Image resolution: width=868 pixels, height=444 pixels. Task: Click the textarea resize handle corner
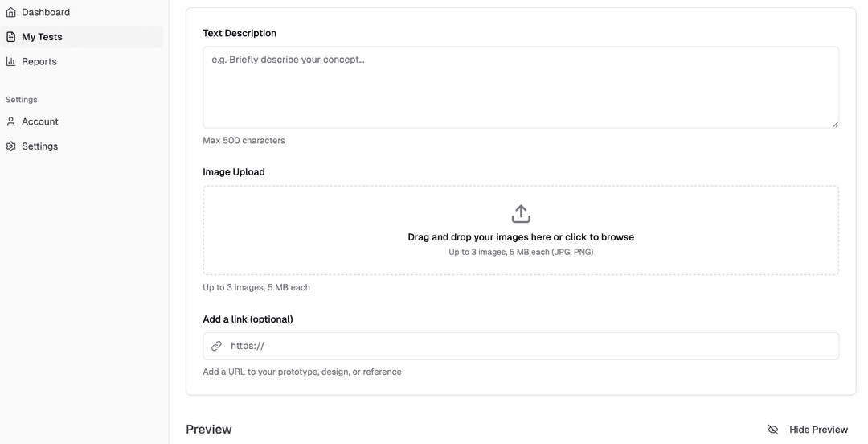[835, 124]
